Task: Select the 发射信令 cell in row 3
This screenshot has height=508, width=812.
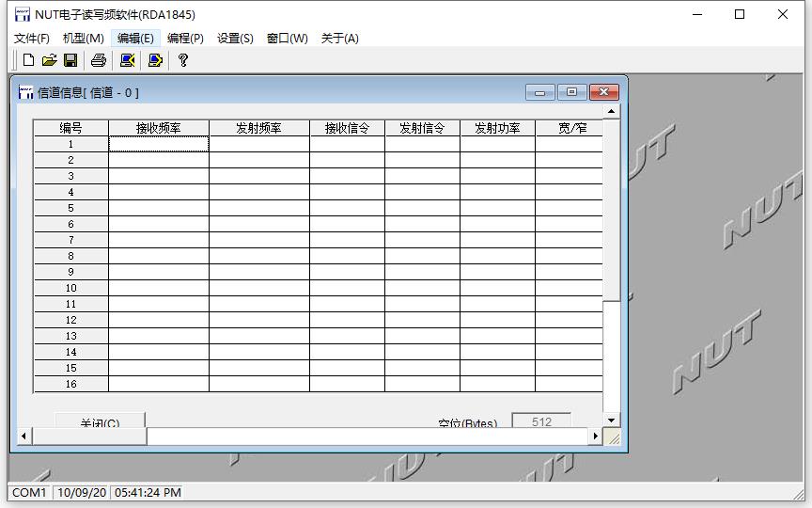Action: pos(422,176)
